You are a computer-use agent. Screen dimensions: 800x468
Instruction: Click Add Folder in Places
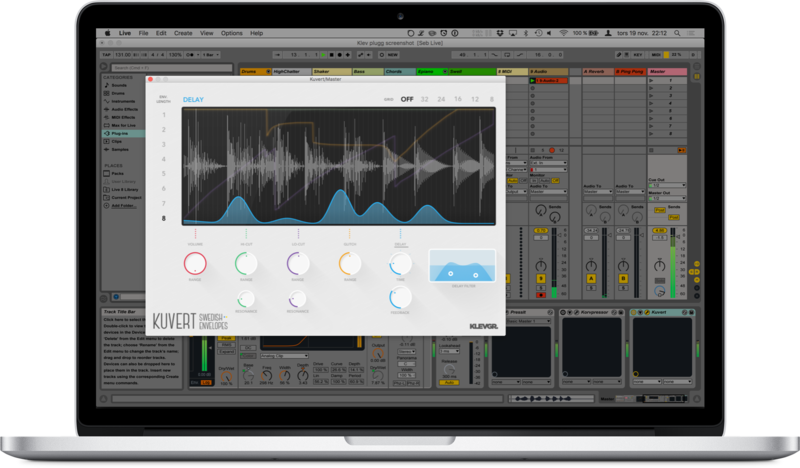click(124, 204)
